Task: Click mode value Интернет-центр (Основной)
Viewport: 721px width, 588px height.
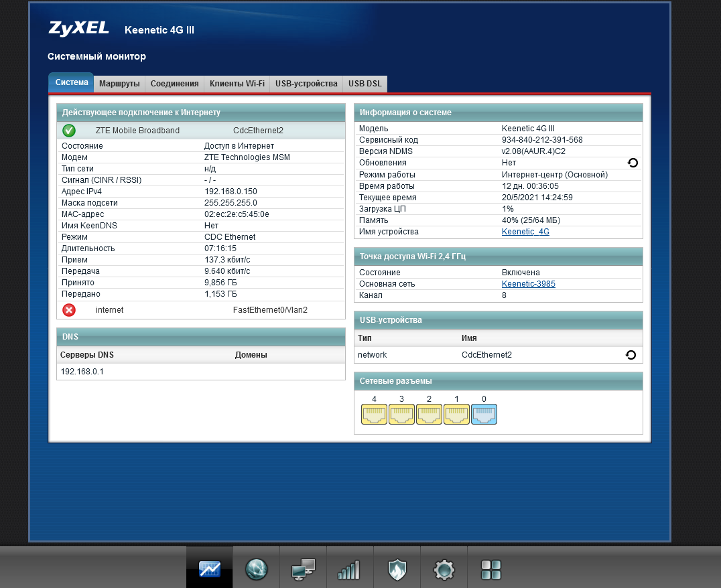Action: [x=555, y=175]
